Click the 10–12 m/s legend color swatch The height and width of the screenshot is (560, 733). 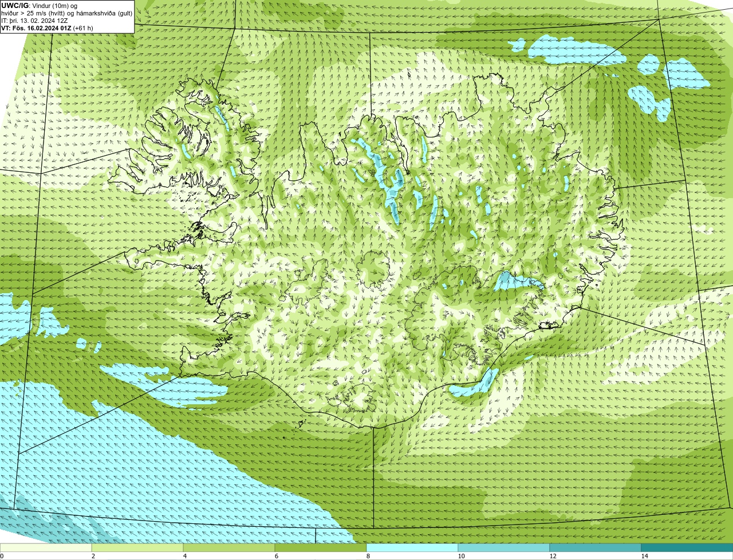[x=504, y=548]
